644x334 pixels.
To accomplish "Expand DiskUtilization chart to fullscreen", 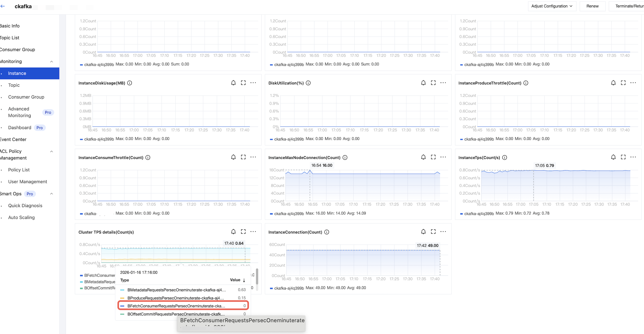I will click(x=433, y=83).
